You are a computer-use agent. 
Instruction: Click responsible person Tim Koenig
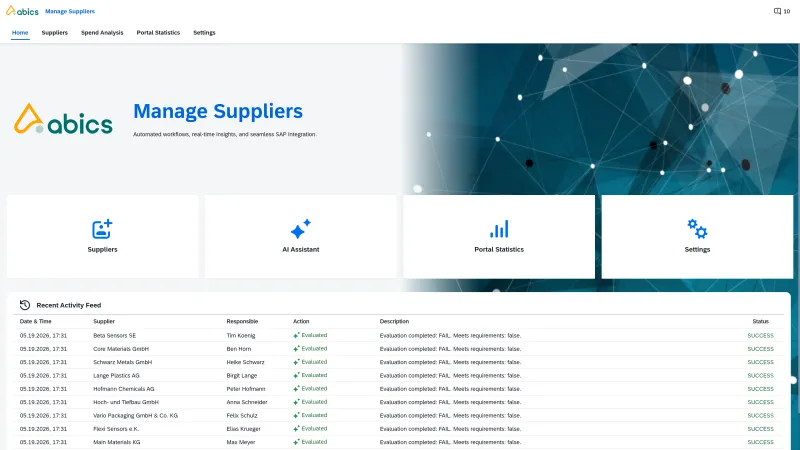[x=241, y=336]
